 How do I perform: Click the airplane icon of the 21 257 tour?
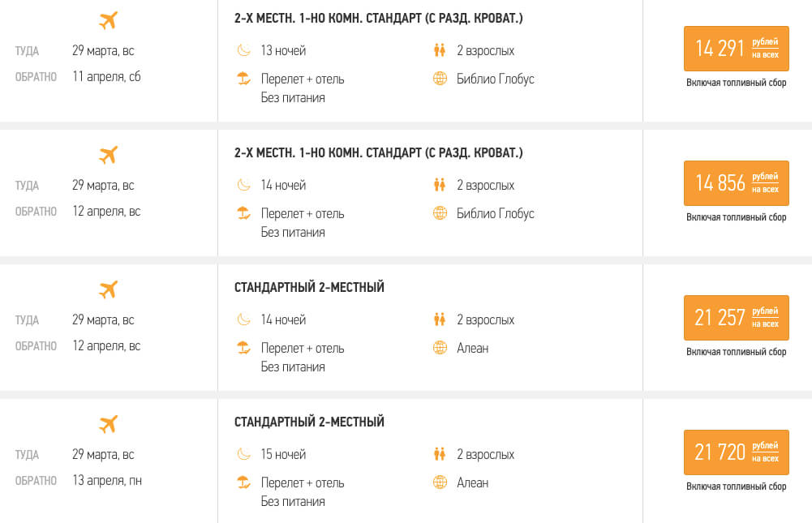coord(108,289)
